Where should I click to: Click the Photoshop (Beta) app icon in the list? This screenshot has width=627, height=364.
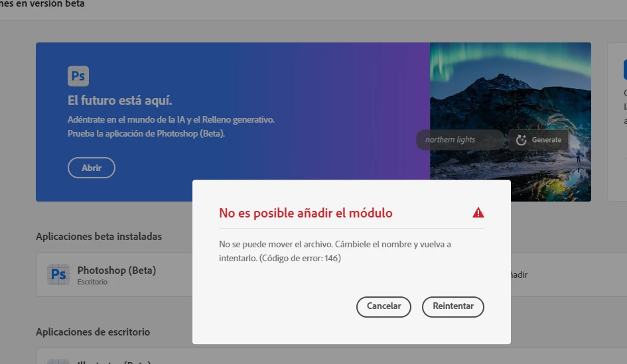58,274
